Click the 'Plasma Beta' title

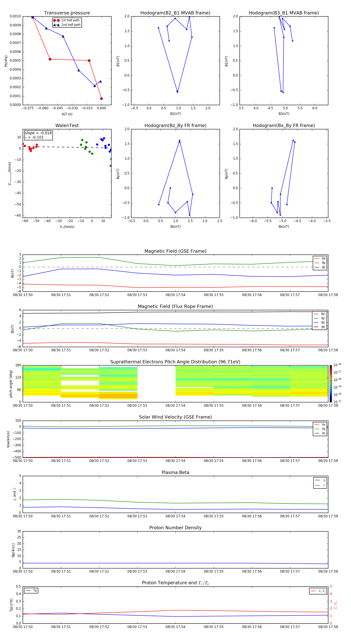click(175, 473)
